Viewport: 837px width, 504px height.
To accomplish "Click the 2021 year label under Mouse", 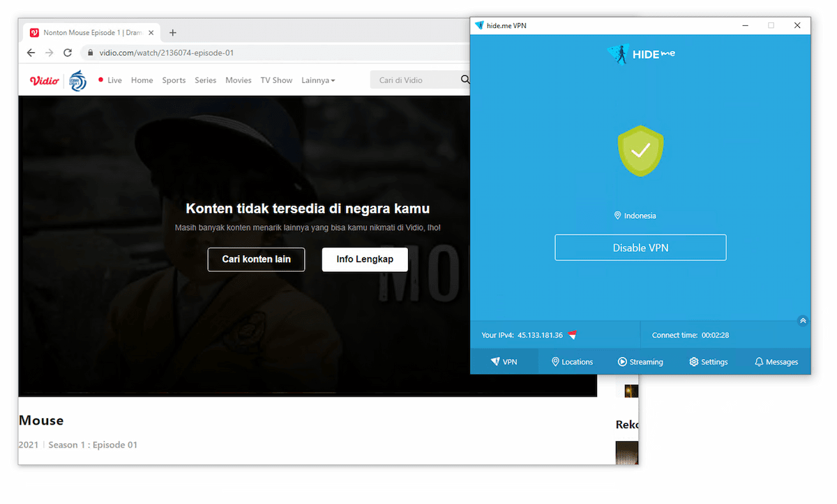I will click(29, 445).
